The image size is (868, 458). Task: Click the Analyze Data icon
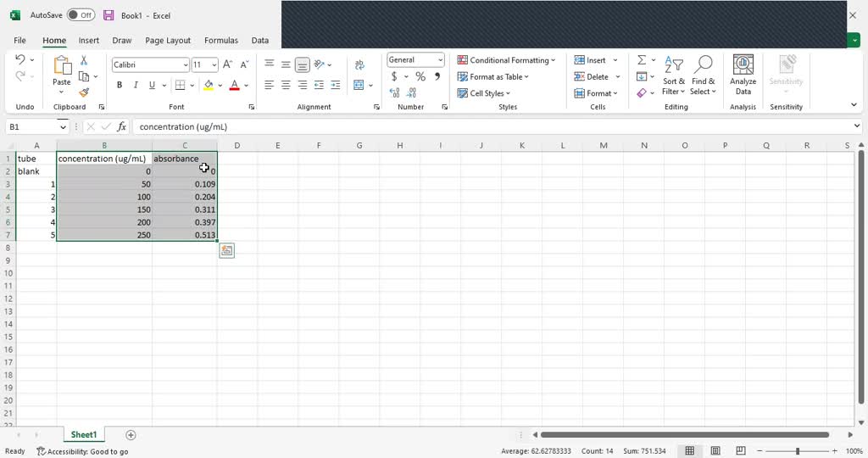743,75
